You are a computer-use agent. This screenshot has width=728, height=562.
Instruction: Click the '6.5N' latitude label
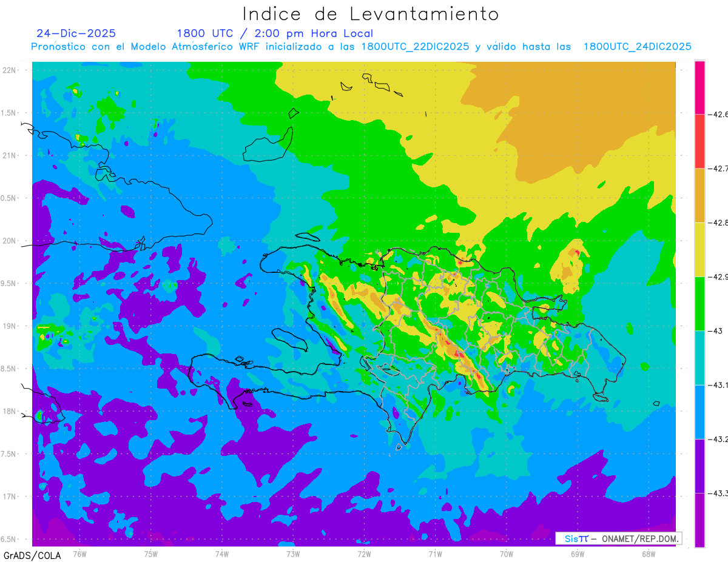[9, 540]
